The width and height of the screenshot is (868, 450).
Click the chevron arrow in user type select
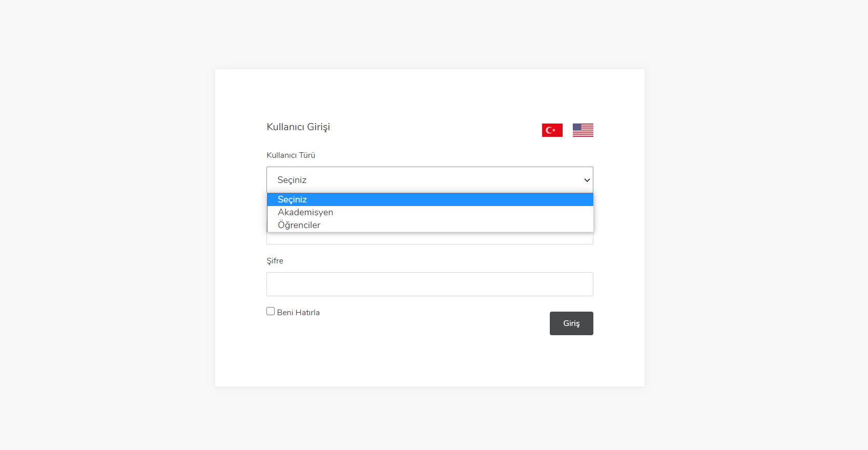pos(587,180)
